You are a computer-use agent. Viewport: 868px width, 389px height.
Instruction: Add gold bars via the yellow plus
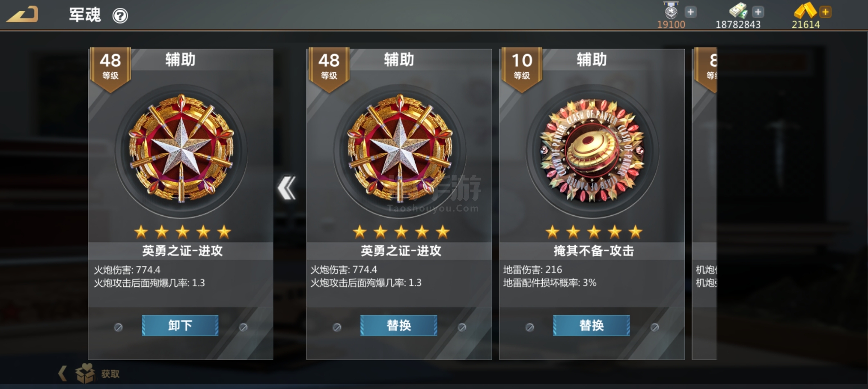click(x=825, y=12)
